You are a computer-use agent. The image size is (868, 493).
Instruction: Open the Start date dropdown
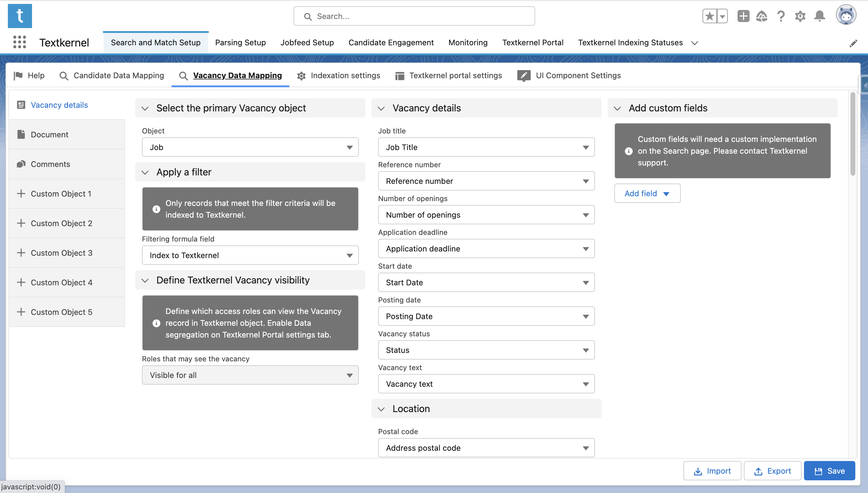(486, 282)
